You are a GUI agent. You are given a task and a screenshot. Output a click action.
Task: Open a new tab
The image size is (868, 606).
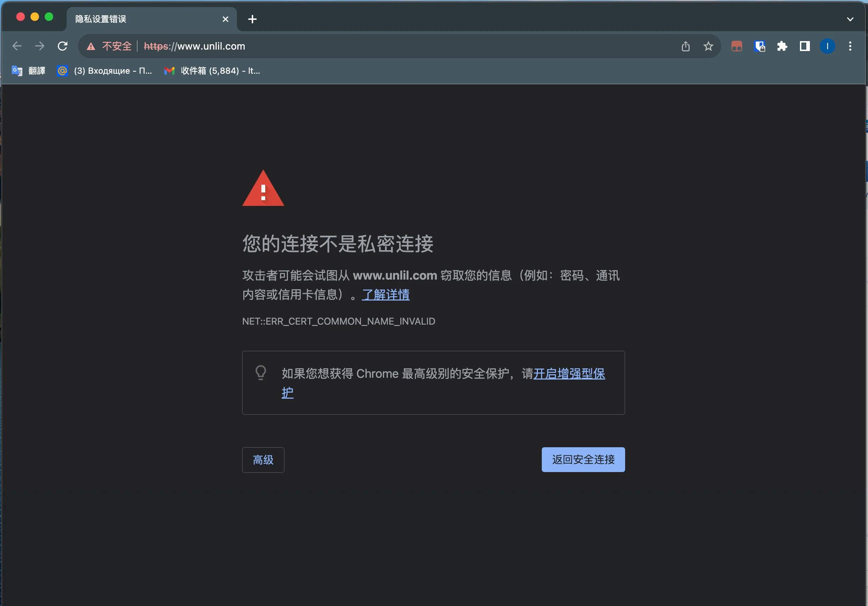pyautogui.click(x=252, y=19)
